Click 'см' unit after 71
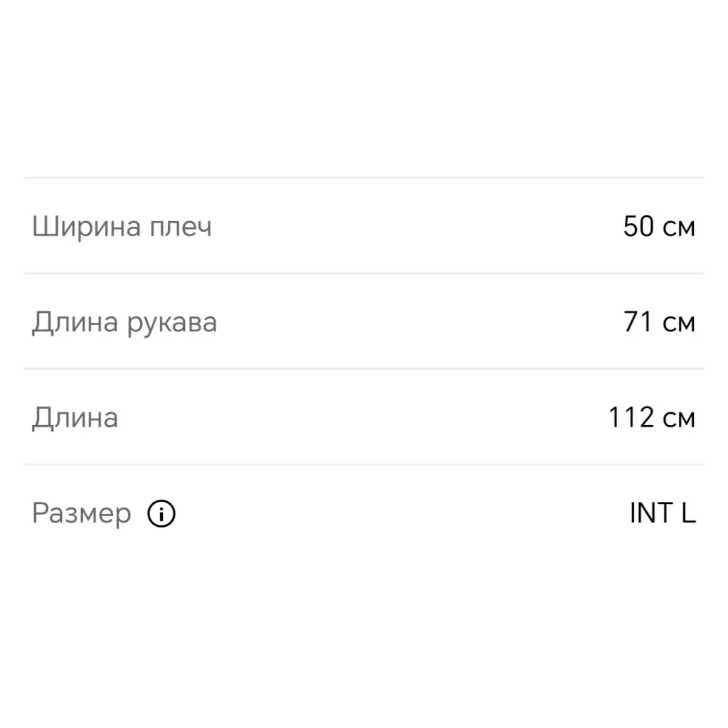Image resolution: width=728 pixels, height=728 pixels. pyautogui.click(x=678, y=323)
